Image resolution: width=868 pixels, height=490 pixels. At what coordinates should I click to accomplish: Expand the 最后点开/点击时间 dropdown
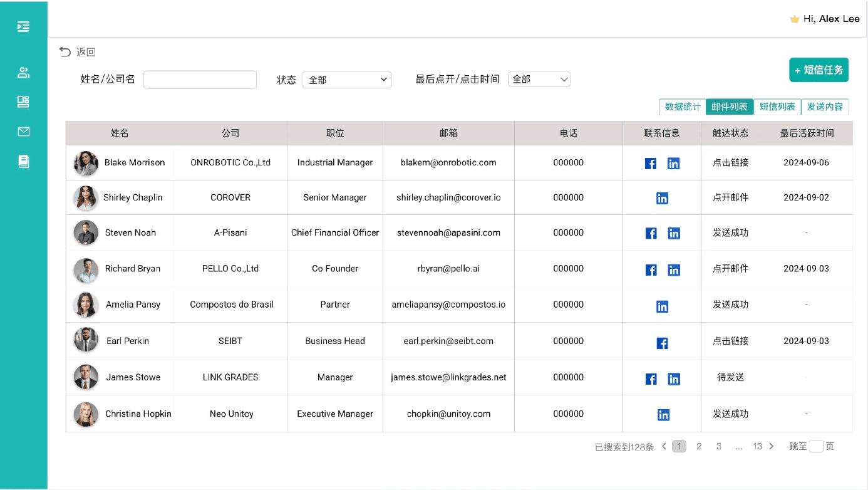tap(539, 79)
